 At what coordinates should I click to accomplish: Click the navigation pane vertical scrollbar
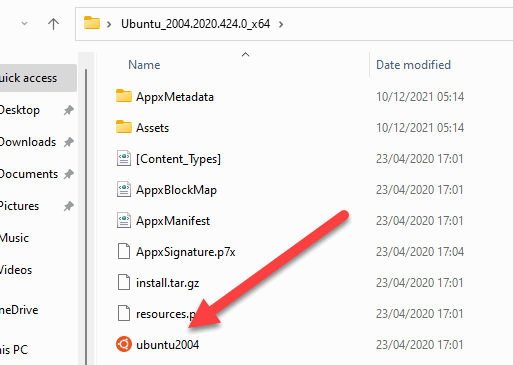[x=86, y=217]
